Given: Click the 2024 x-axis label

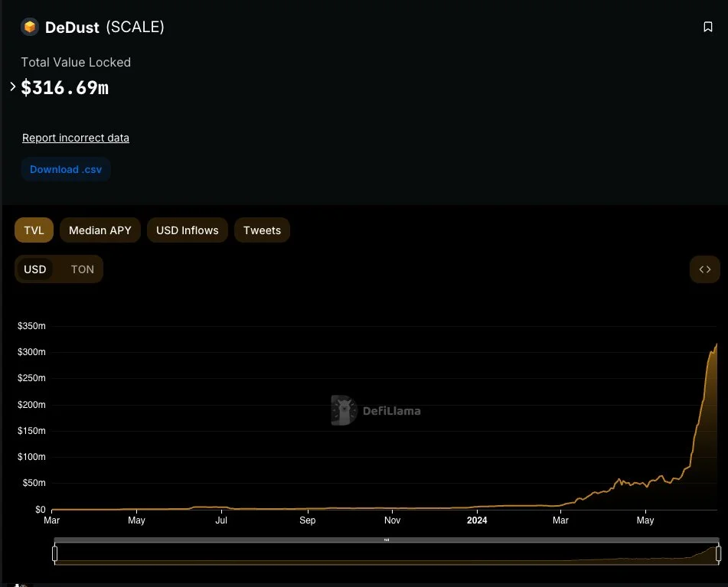Looking at the screenshot, I should 477,520.
